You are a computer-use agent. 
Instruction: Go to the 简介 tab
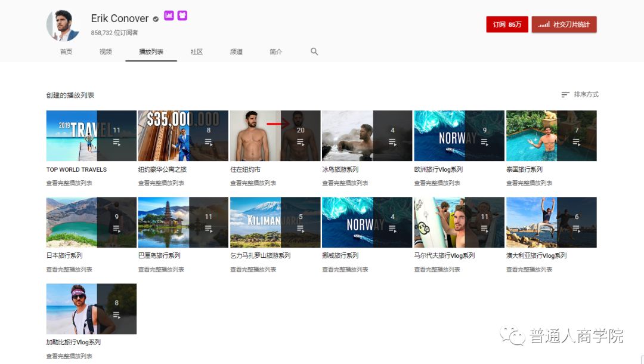[275, 52]
